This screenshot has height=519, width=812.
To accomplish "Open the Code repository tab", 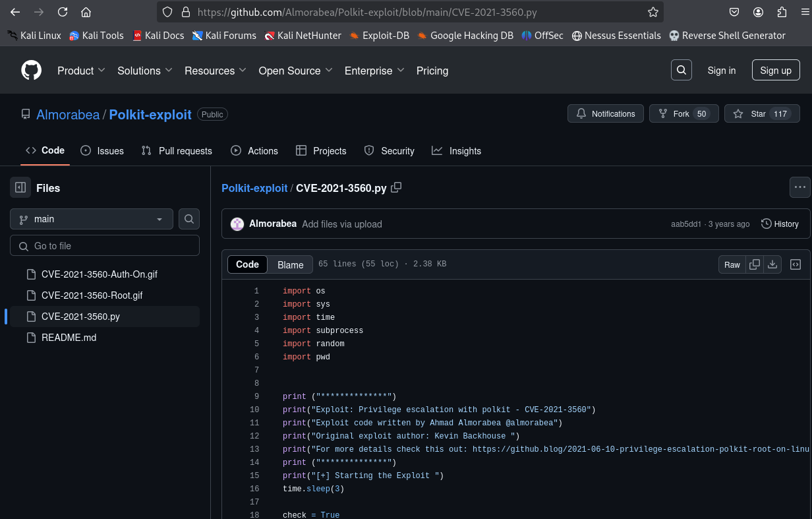I will [45, 150].
